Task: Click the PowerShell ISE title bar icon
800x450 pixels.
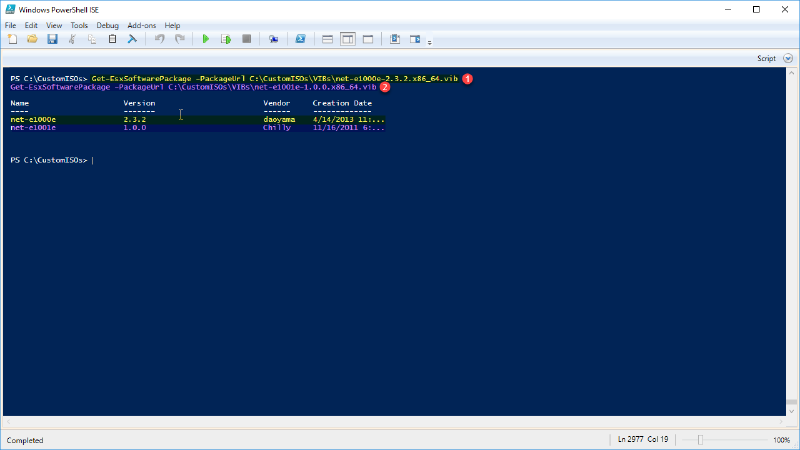Action: click(x=10, y=9)
